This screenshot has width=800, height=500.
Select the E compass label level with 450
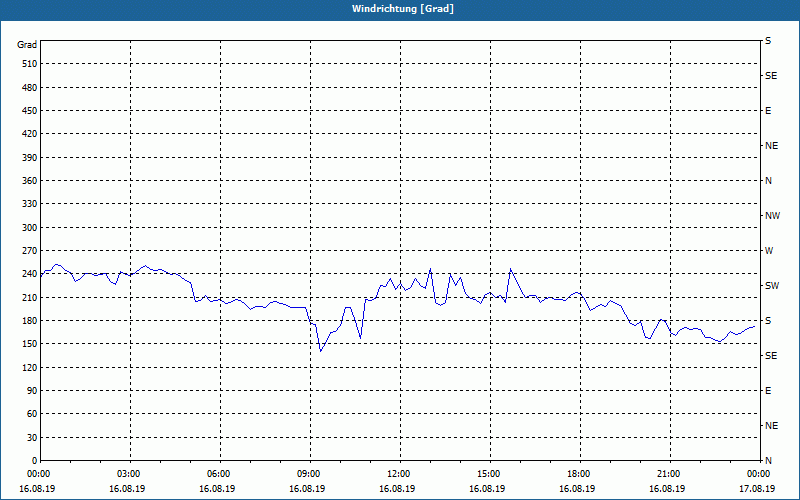click(x=768, y=111)
